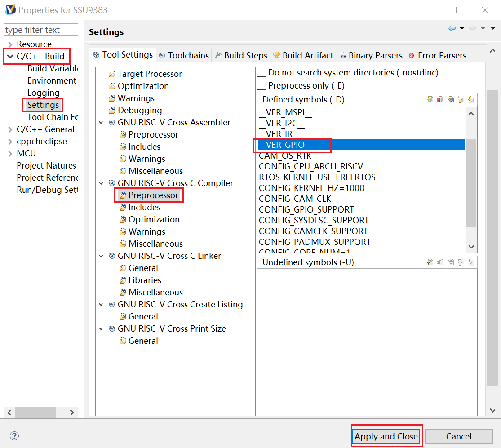Click Add icon for Defined symbols
Viewport: 501px width, 448px height.
pyautogui.click(x=430, y=100)
